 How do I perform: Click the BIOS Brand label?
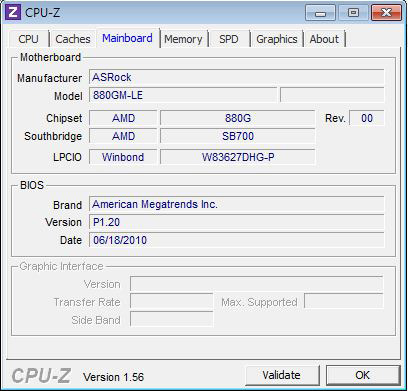[67, 205]
